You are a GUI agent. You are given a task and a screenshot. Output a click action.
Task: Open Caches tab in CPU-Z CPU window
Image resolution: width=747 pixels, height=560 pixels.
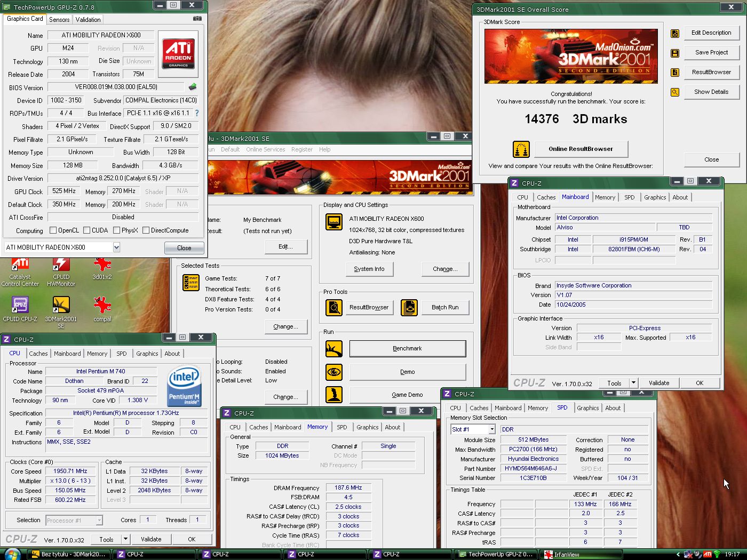(x=38, y=354)
